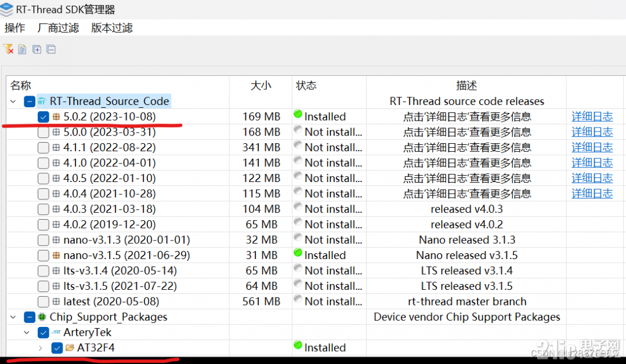
Task: Check the nano-v3.1.5 (2021-06-29) checkbox
Action: pyautogui.click(x=43, y=255)
